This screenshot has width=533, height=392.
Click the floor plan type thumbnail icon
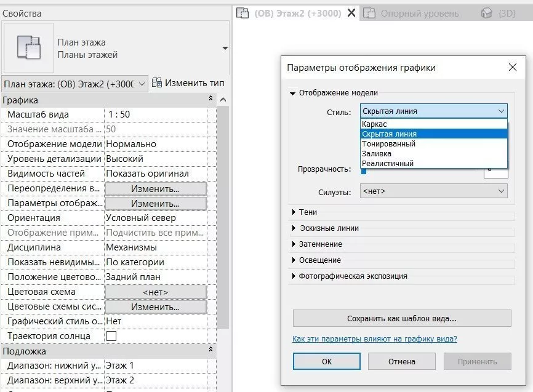click(x=28, y=48)
